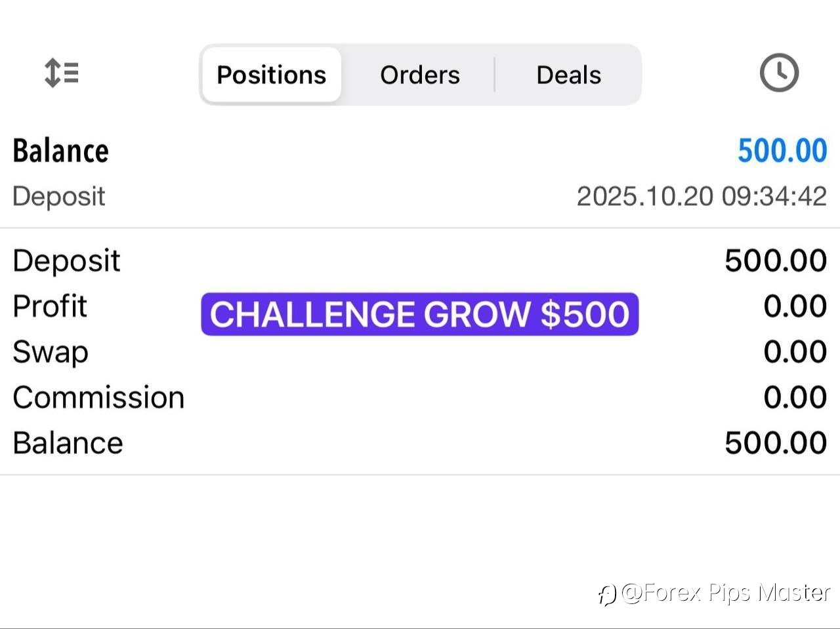The height and width of the screenshot is (629, 840).
Task: Open the @Forex Pips Master watermark link
Action: 725,593
